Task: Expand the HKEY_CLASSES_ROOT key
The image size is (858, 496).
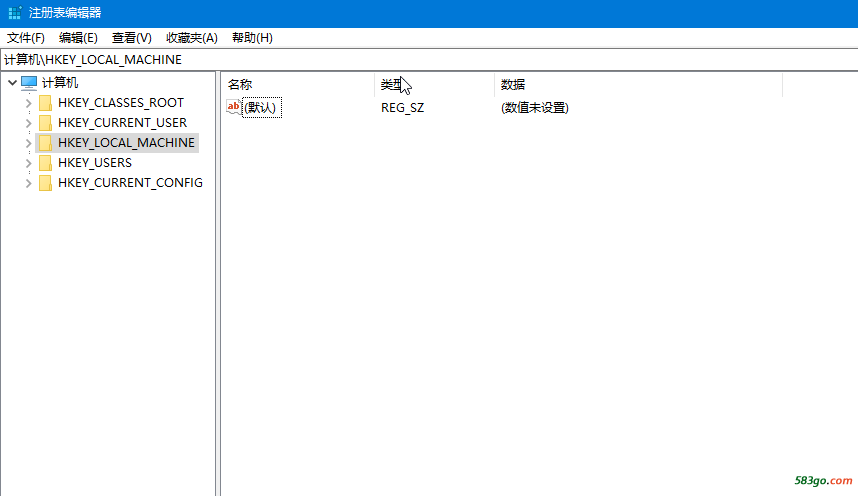Action: click(x=28, y=103)
